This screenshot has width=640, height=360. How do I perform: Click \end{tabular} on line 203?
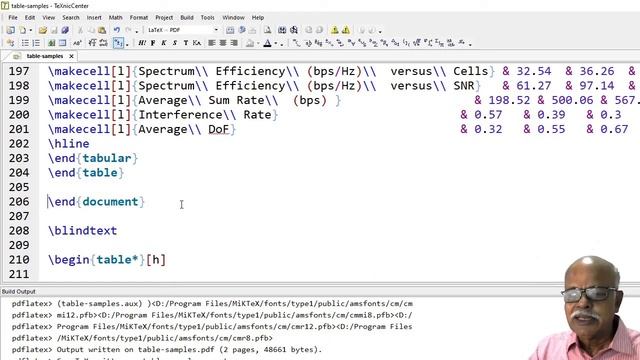click(x=93, y=158)
